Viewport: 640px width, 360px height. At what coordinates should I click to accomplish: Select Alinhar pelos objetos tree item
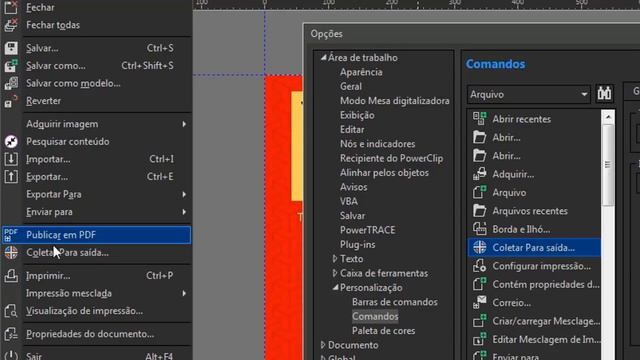tap(384, 173)
